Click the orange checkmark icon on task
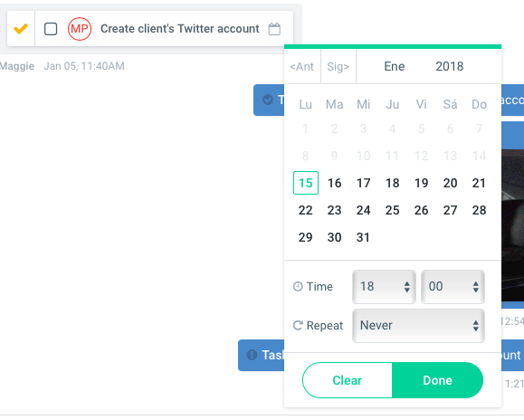524x420 pixels. (x=21, y=29)
